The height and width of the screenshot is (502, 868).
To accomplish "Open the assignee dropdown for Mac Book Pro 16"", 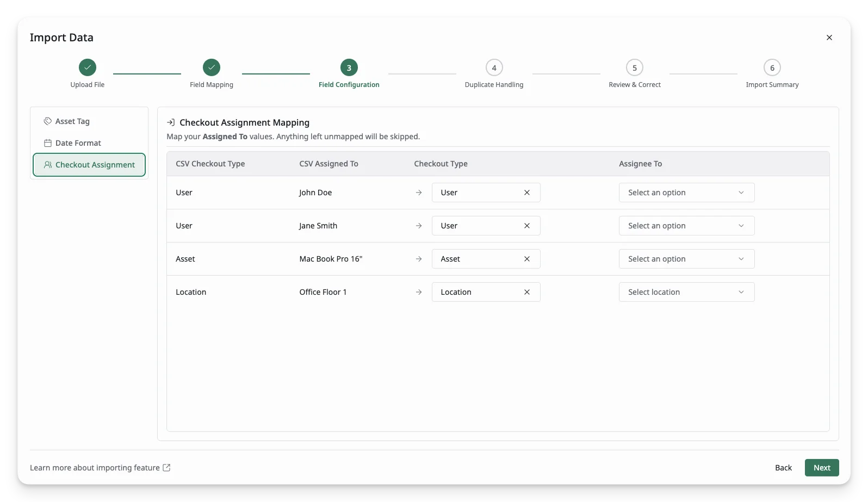I will coord(686,259).
